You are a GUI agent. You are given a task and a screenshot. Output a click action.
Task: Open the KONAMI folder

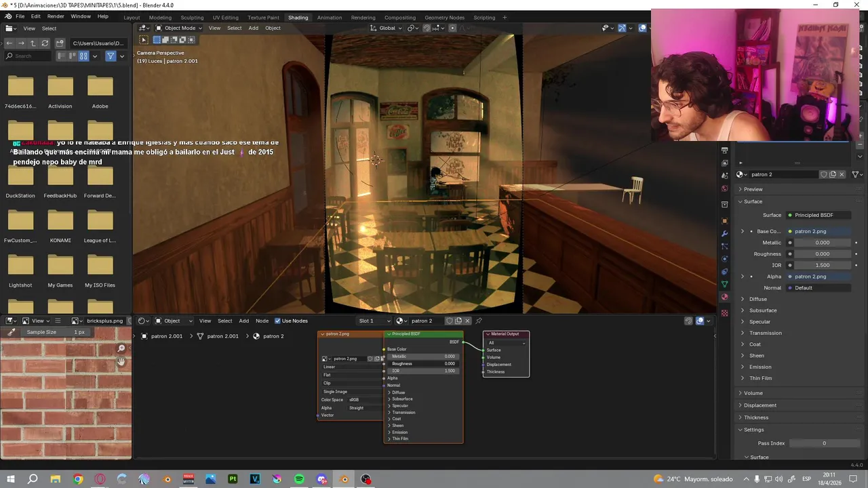(x=60, y=225)
